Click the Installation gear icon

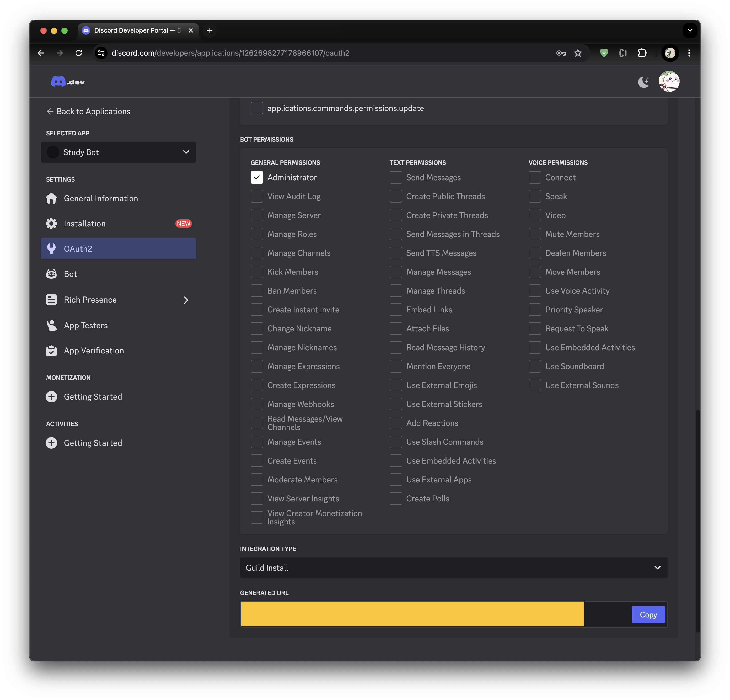coord(51,224)
